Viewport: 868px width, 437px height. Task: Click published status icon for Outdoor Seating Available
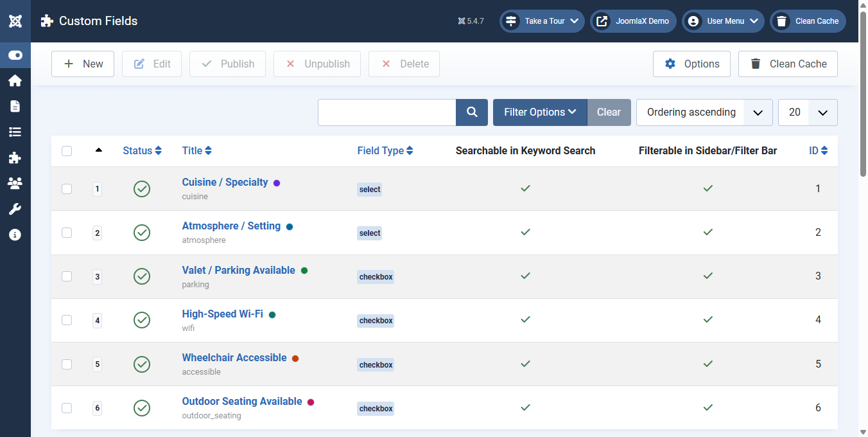tap(142, 408)
